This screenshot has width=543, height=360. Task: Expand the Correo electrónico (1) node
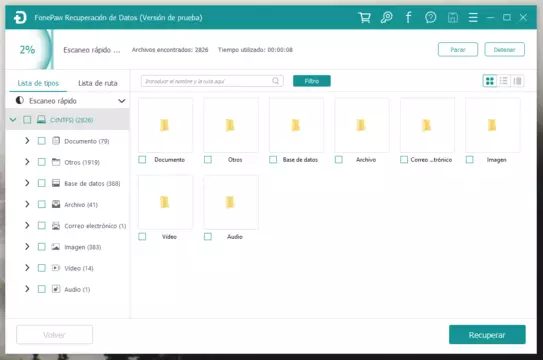pos(27,226)
